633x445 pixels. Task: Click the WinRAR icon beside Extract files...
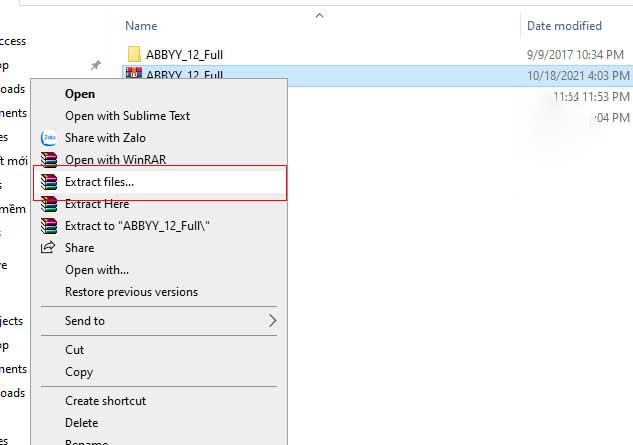click(49, 182)
